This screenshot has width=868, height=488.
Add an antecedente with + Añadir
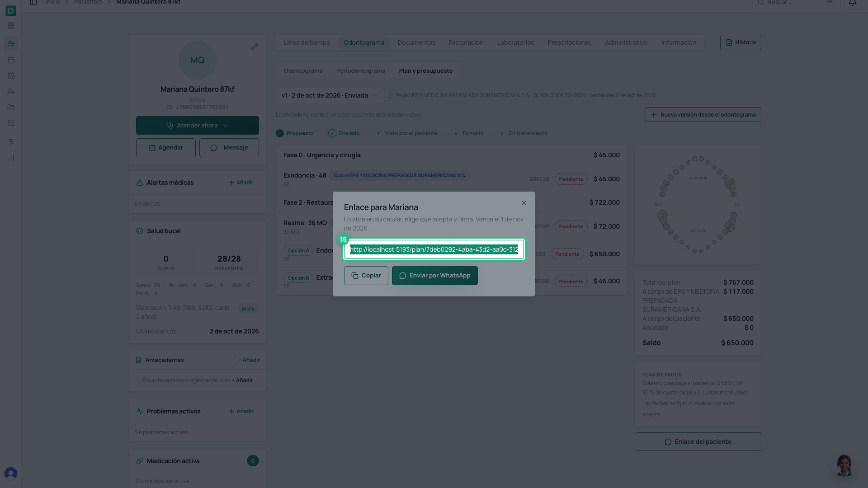pyautogui.click(x=249, y=360)
